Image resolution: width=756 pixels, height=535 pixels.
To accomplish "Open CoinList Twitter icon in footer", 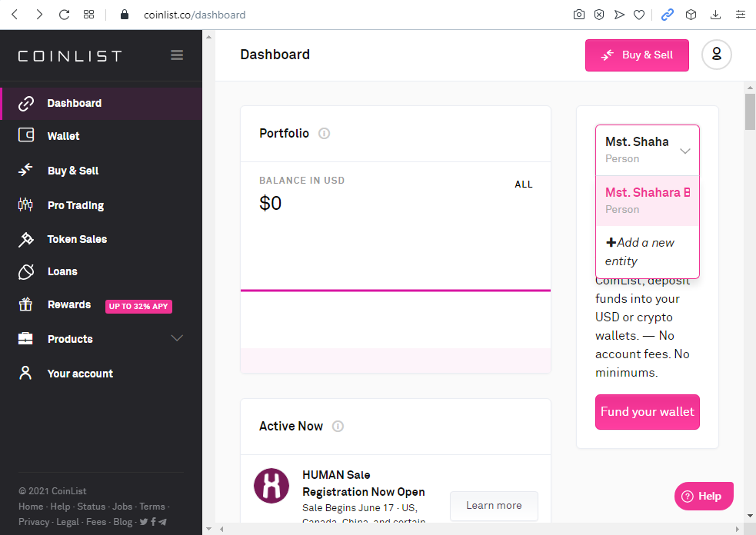I will 144,522.
